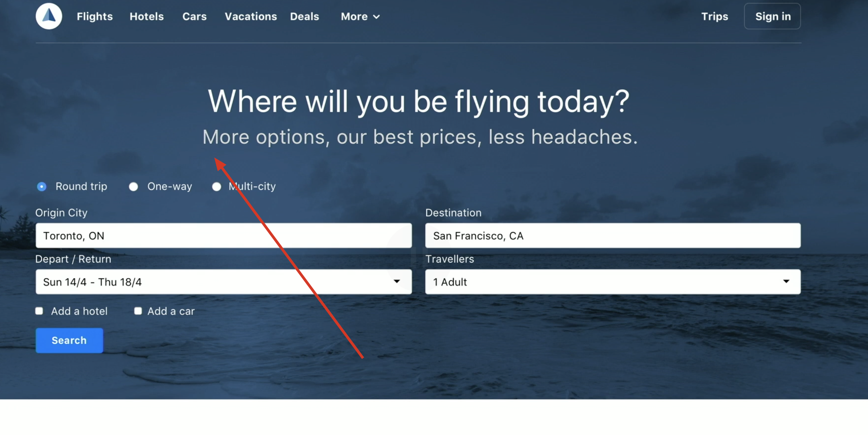
Task: Click the sailboat logo icon
Action: 49,16
